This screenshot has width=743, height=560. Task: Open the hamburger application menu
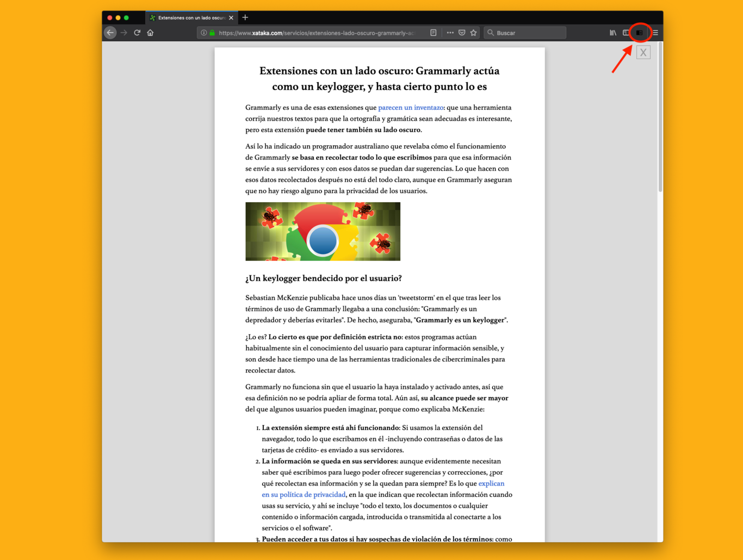pos(654,33)
